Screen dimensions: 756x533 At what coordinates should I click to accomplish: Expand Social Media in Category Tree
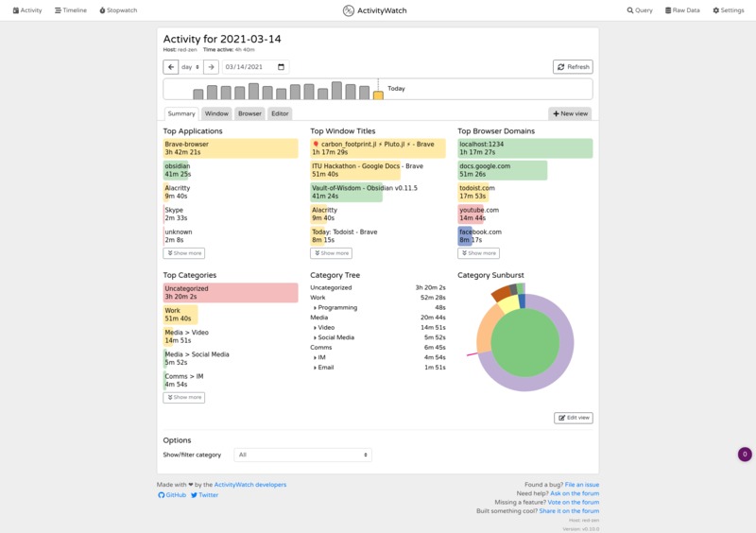(334, 337)
